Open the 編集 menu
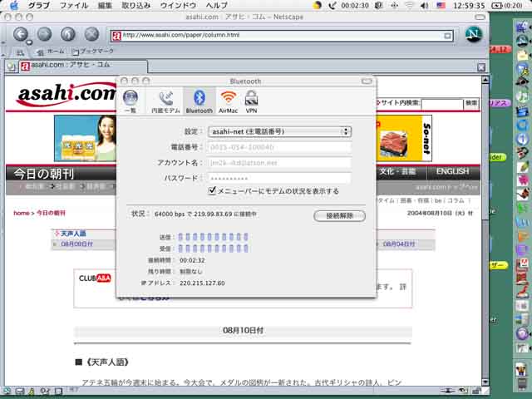This screenshot has height=399, width=532. pyautogui.click(x=105, y=6)
